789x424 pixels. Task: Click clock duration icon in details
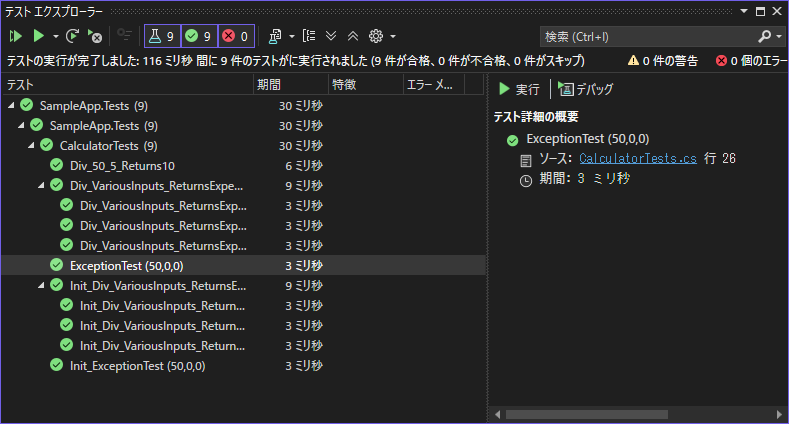coord(526,181)
